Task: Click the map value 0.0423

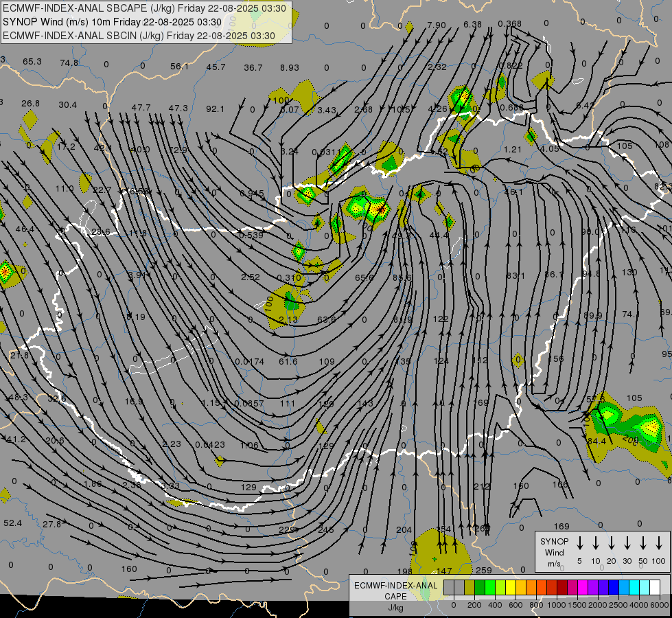Action: point(210,445)
